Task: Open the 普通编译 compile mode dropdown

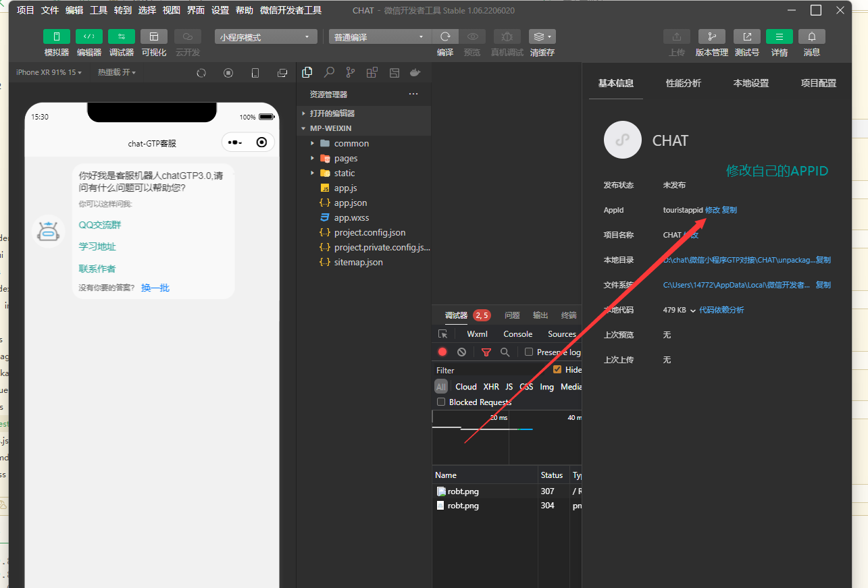Action: pos(379,37)
